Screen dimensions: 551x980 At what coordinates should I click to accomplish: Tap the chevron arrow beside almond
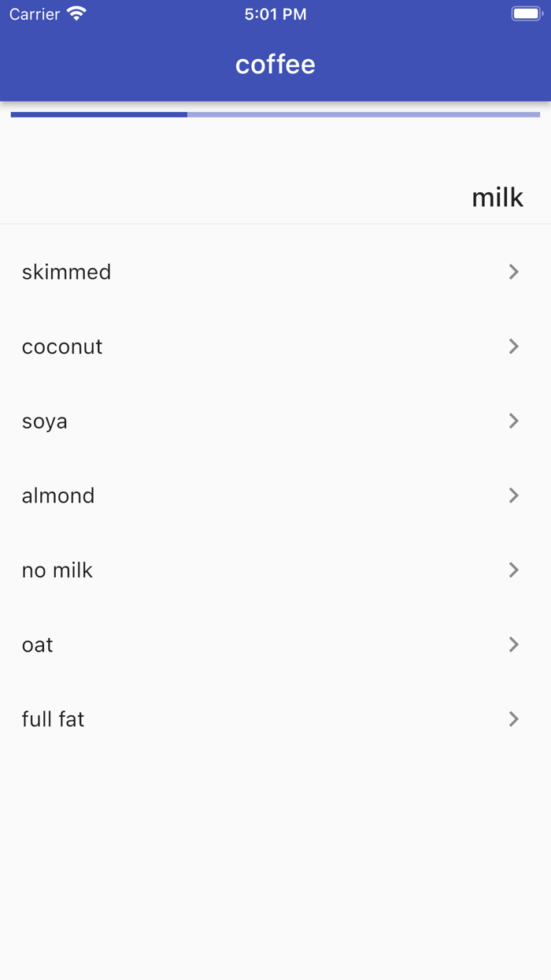click(513, 496)
